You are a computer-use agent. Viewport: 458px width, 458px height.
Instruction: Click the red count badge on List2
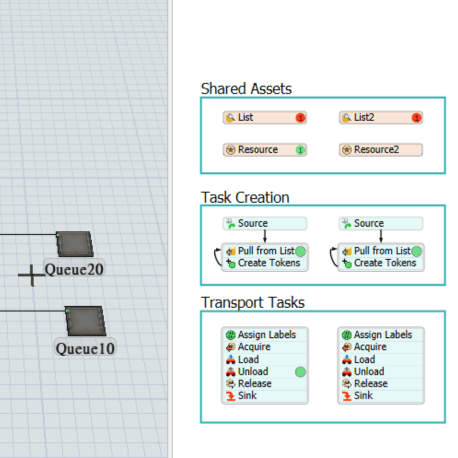416,118
